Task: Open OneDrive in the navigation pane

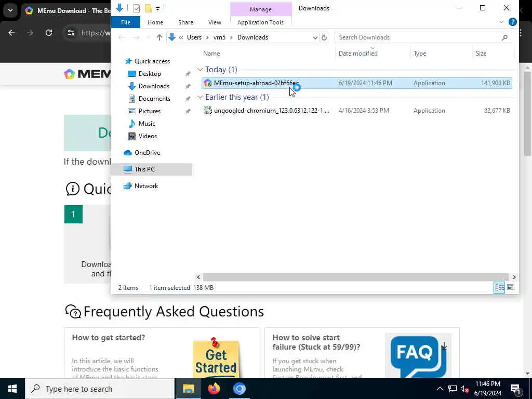Action: tap(147, 153)
